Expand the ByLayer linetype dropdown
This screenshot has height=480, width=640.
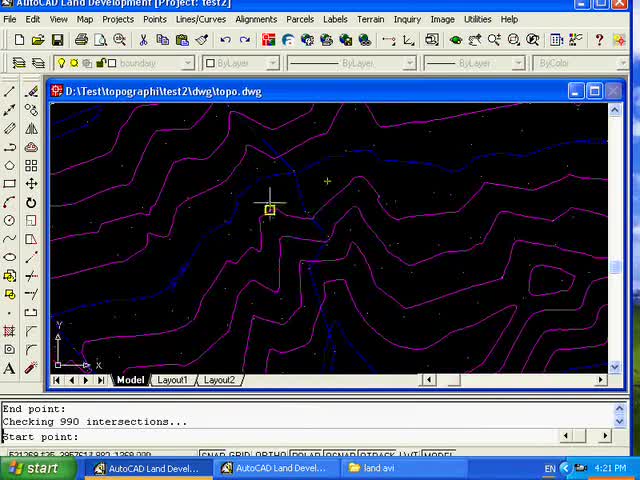[x=410, y=63]
